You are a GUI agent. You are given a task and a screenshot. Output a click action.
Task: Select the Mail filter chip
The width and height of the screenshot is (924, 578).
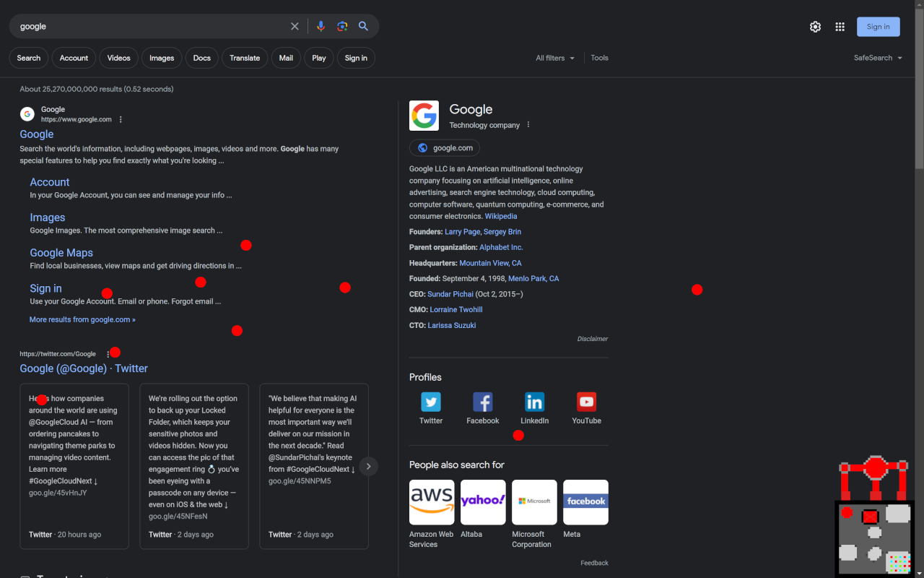pyautogui.click(x=286, y=58)
